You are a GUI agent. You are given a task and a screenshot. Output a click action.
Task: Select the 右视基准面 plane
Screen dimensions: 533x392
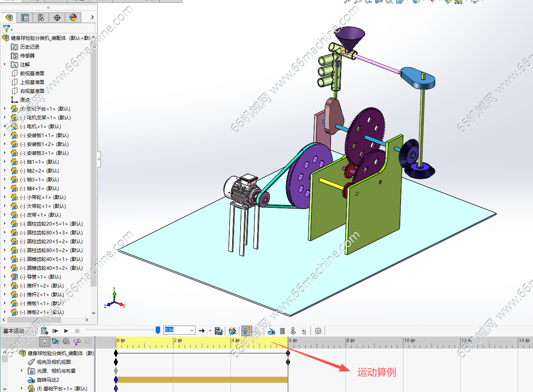[x=28, y=91]
